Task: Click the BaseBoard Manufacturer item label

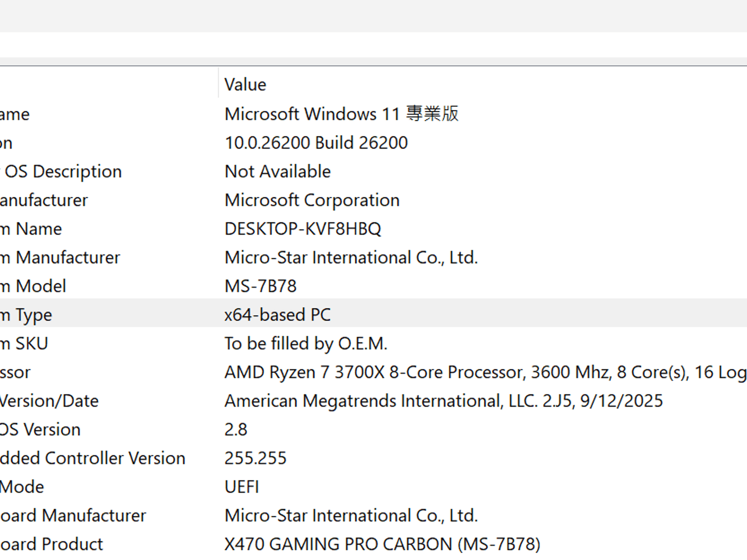Action: (x=73, y=516)
